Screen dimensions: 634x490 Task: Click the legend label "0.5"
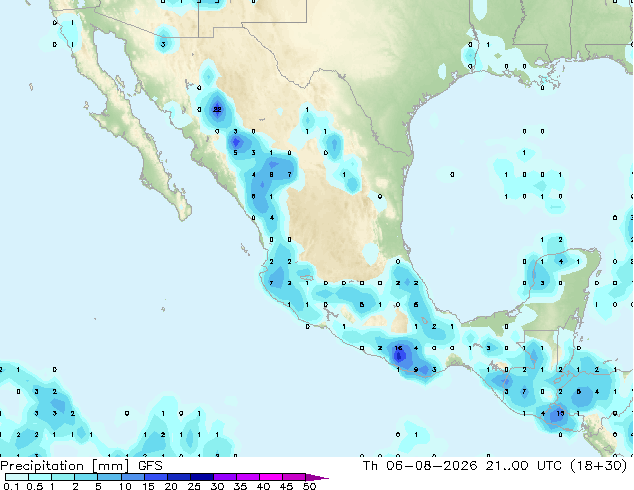click(x=35, y=486)
